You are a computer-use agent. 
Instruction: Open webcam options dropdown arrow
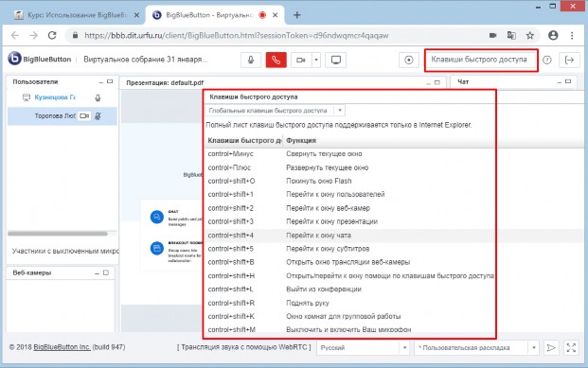click(316, 60)
